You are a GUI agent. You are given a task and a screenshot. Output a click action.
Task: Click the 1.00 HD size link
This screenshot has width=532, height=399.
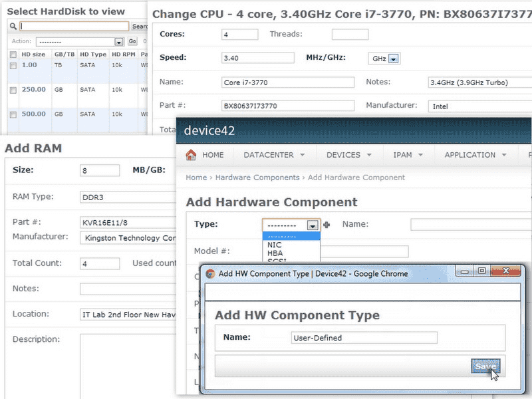click(29, 65)
